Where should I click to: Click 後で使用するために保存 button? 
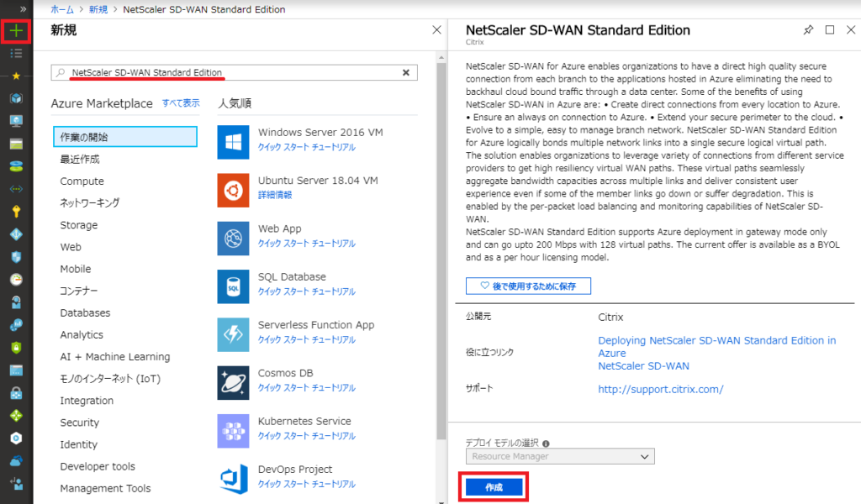[528, 286]
